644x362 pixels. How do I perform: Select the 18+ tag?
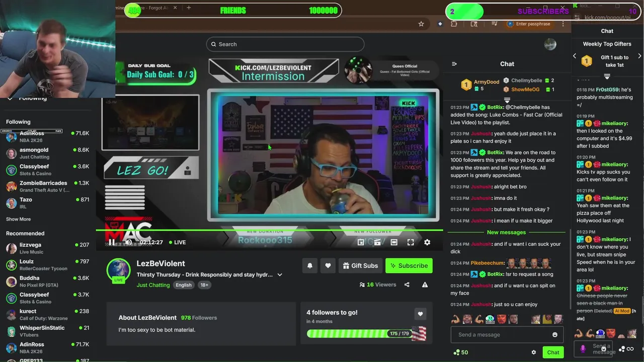pyautogui.click(x=204, y=285)
